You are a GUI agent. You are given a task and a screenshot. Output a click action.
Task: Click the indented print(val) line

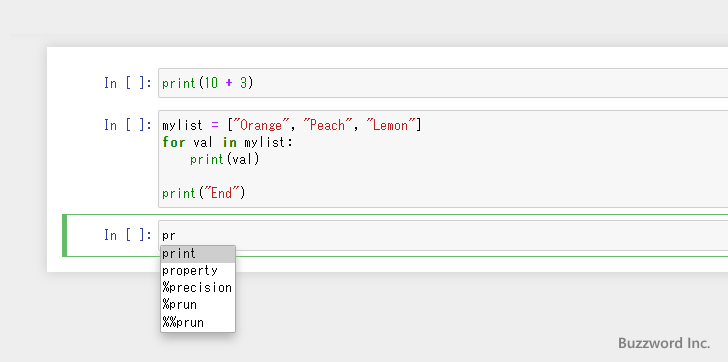coord(224,159)
